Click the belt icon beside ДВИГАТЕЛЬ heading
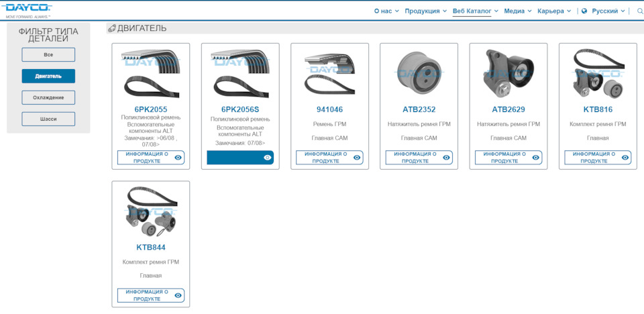Image resolution: width=644 pixels, height=314 pixels. (112, 28)
